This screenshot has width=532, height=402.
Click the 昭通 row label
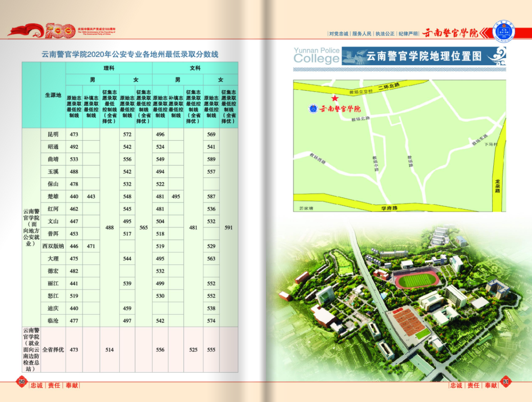point(53,147)
